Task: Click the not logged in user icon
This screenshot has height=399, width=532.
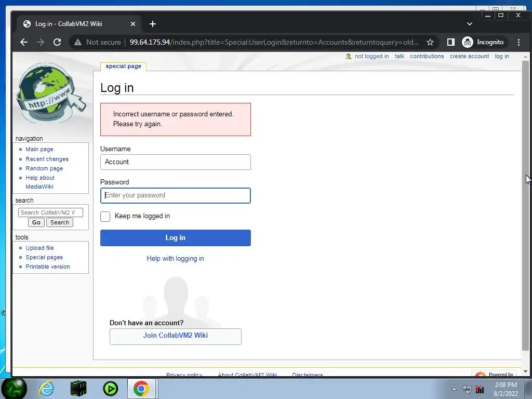Action: click(x=348, y=56)
